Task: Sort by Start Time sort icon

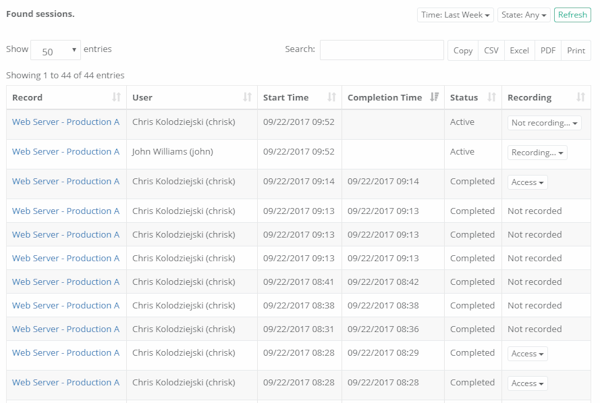Action: 332,98
